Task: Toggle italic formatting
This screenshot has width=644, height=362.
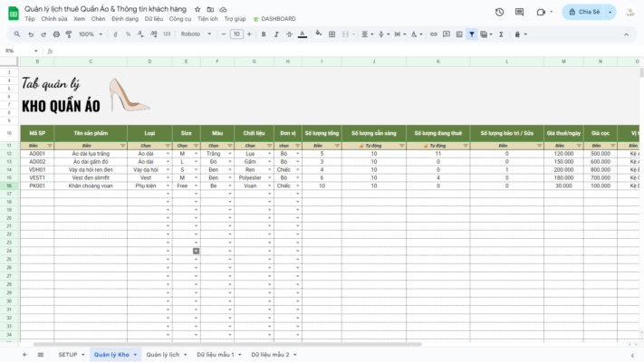Action: point(276,34)
